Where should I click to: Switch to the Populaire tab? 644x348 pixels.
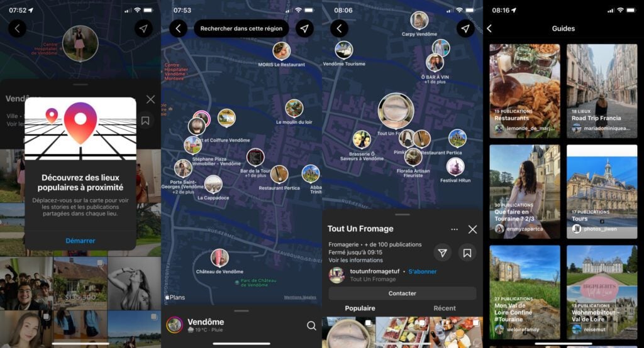(360, 308)
